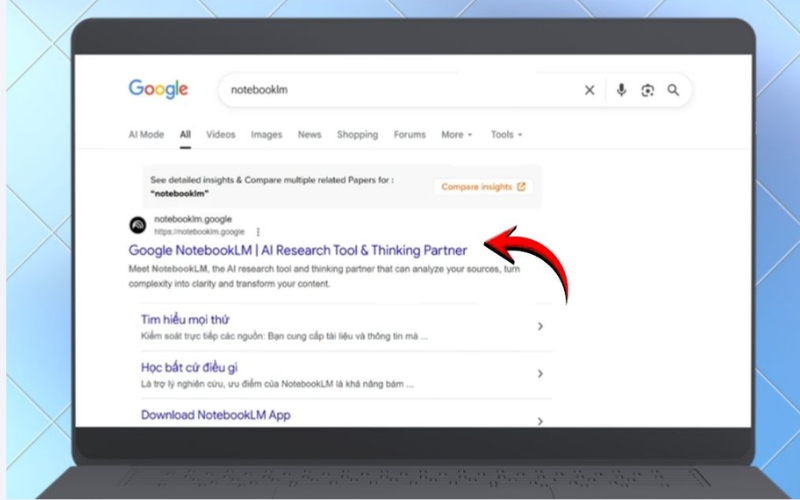The height and width of the screenshot is (500, 800).
Task: Click inside the notebooklm search field
Action: 398,90
